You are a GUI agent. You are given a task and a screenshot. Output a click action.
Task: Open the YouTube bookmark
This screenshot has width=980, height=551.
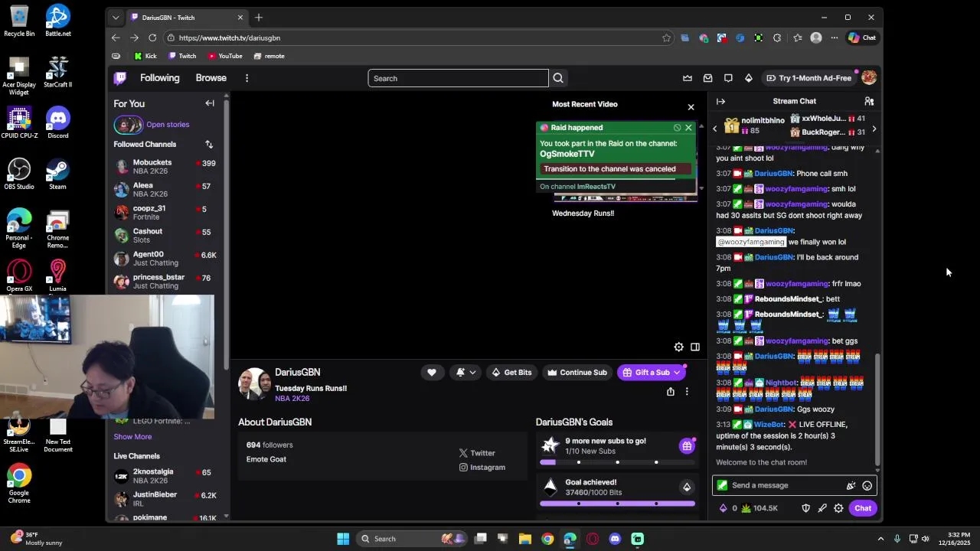225,56
